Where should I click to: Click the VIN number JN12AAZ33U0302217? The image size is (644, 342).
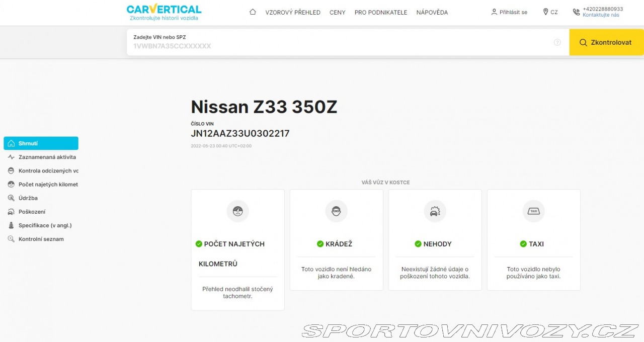point(240,134)
